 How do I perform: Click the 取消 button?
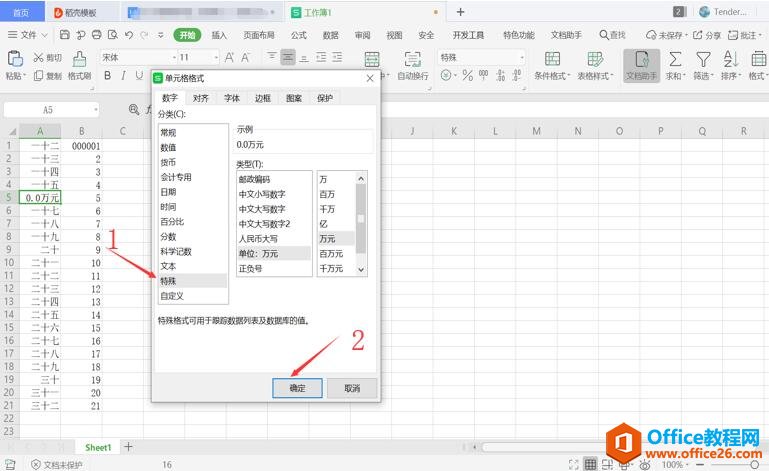(x=352, y=388)
